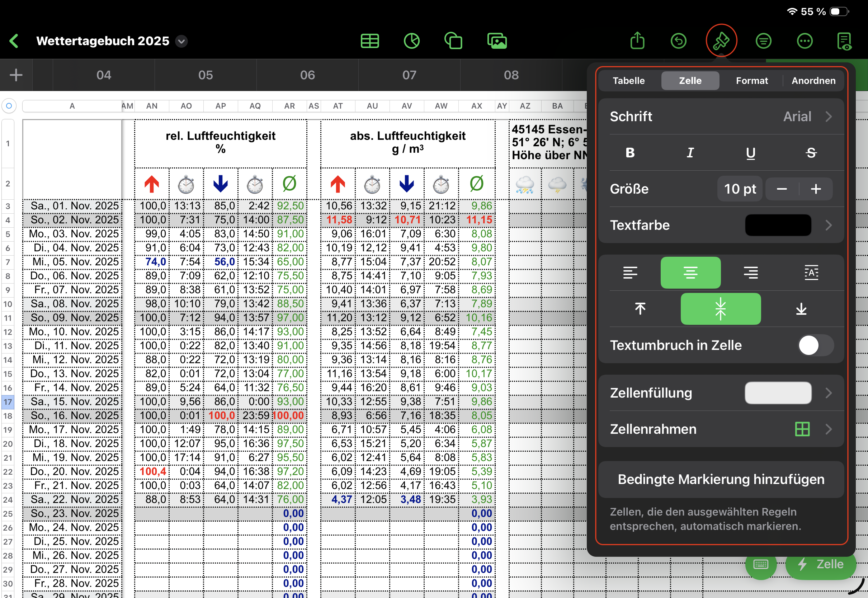Tap the undo icon
The image size is (868, 598).
pos(678,41)
